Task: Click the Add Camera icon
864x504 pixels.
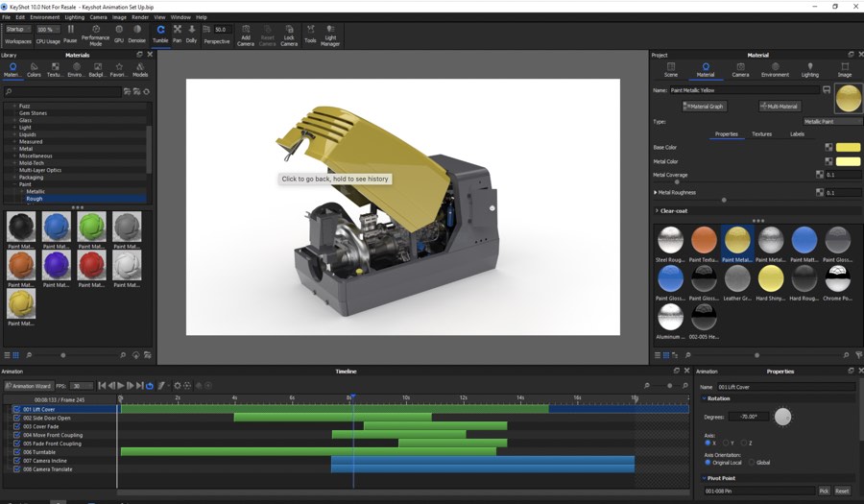Action: pos(246,30)
